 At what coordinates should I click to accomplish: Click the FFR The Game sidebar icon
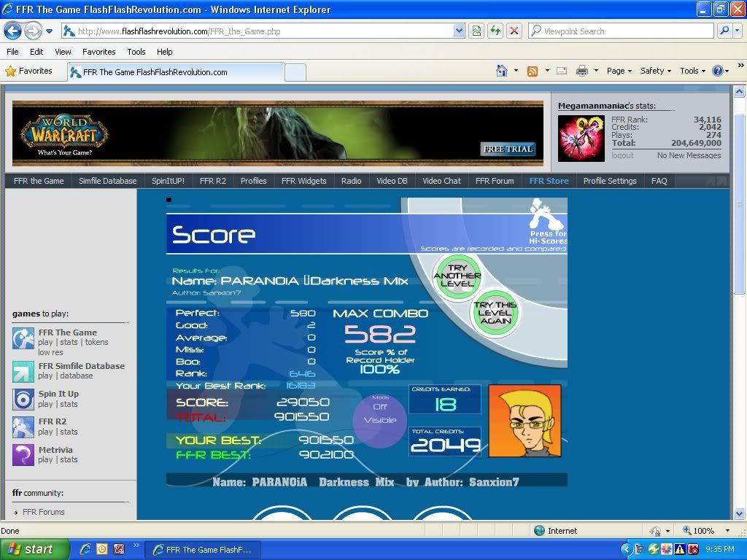[x=23, y=338]
